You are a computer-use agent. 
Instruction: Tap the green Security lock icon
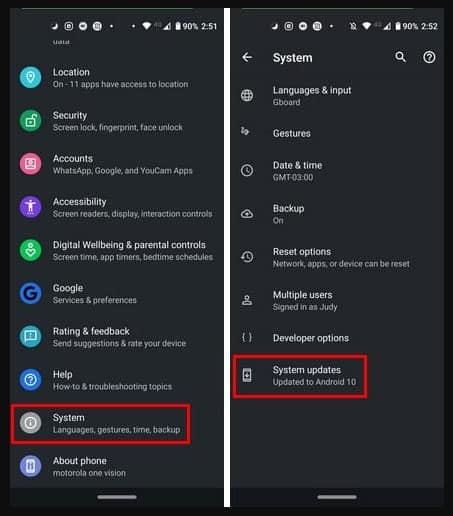coord(30,121)
